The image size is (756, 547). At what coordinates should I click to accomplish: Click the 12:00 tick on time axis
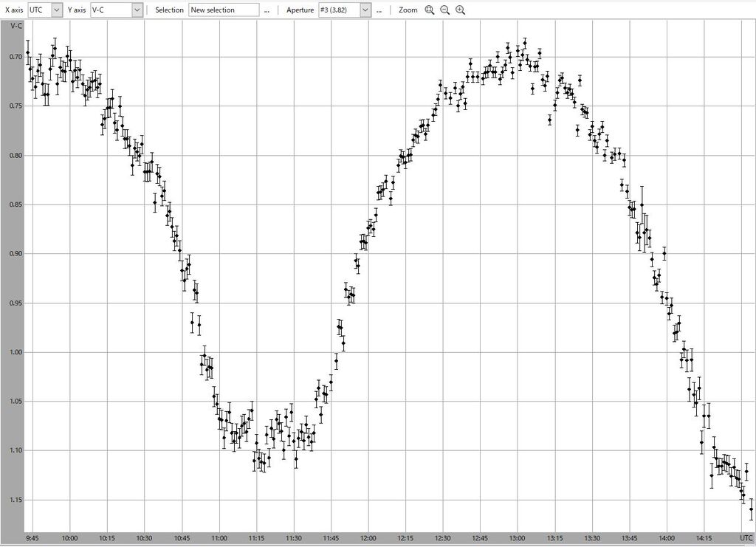point(368,538)
